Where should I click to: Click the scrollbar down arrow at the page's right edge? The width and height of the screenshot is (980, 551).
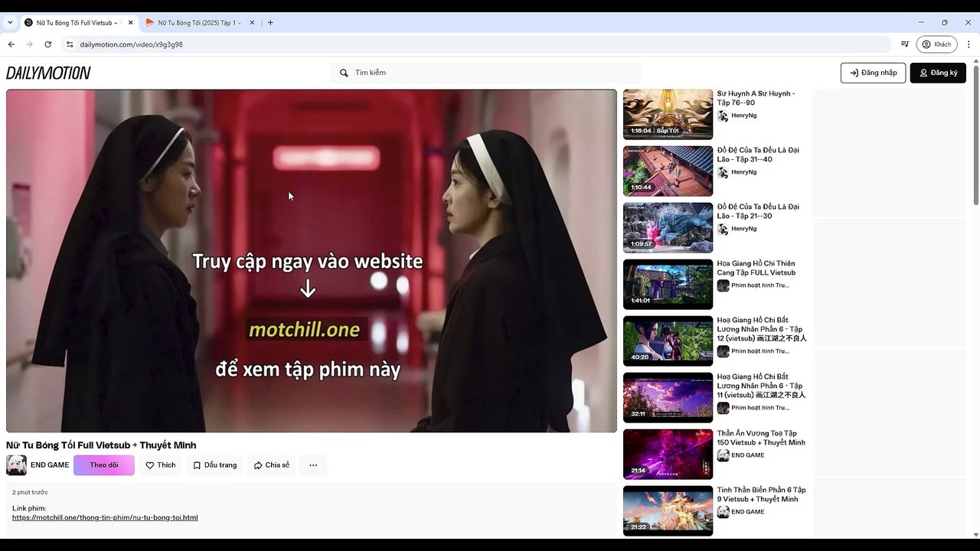point(975,534)
